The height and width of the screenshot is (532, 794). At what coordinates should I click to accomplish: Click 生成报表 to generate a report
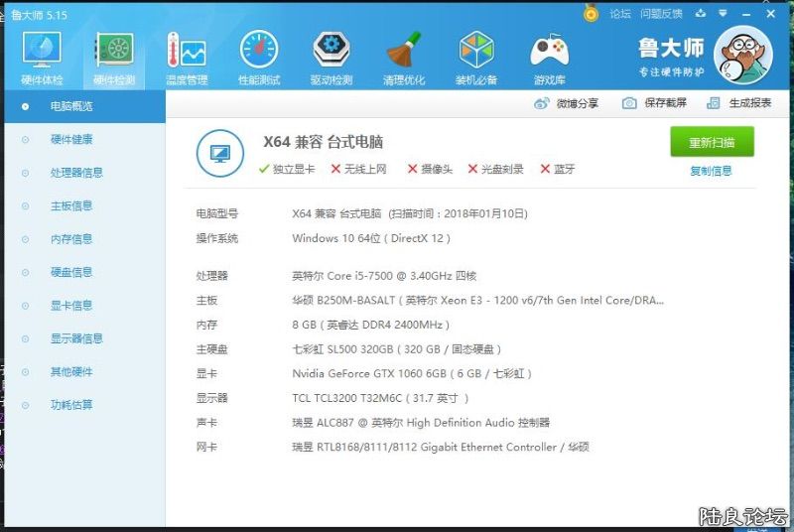(x=739, y=103)
